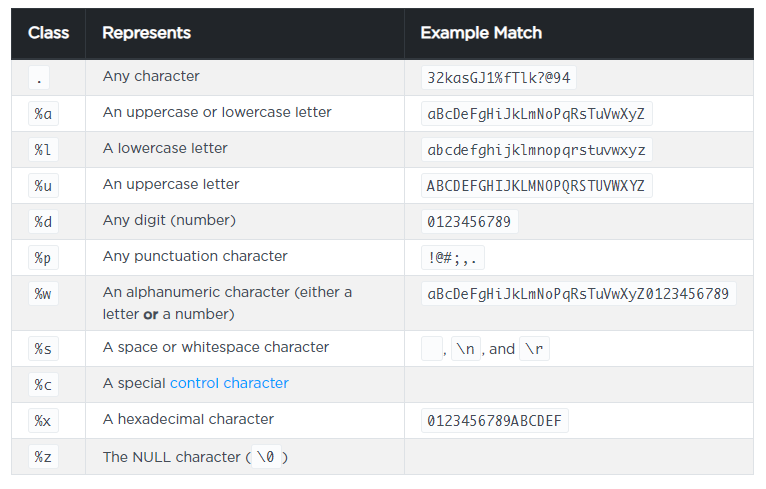Select the %w class code
This screenshot has height=489, width=766.
tap(43, 294)
